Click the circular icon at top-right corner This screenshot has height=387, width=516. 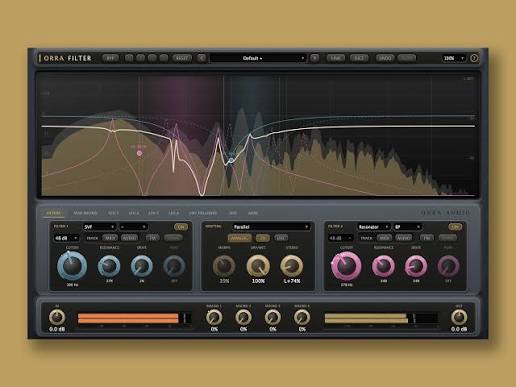tap(474, 58)
